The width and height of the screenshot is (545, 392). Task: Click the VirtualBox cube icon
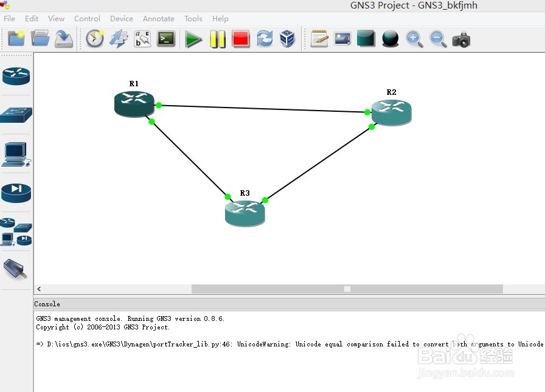(288, 38)
